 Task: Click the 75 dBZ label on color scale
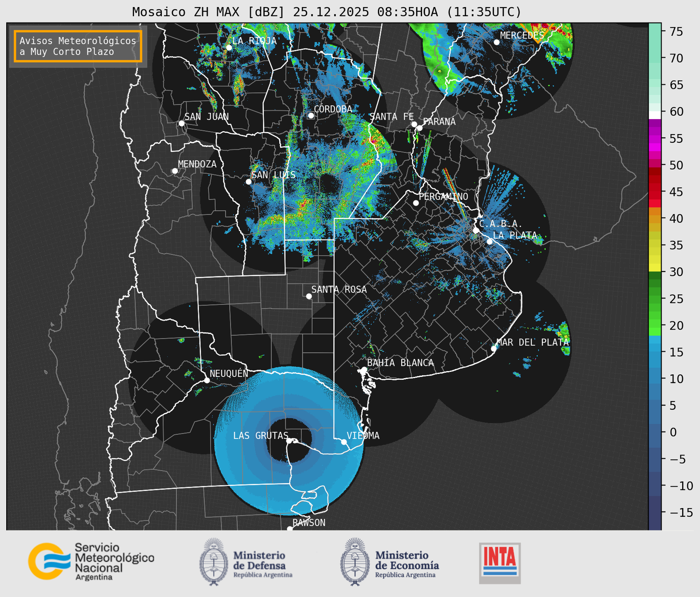pos(676,32)
